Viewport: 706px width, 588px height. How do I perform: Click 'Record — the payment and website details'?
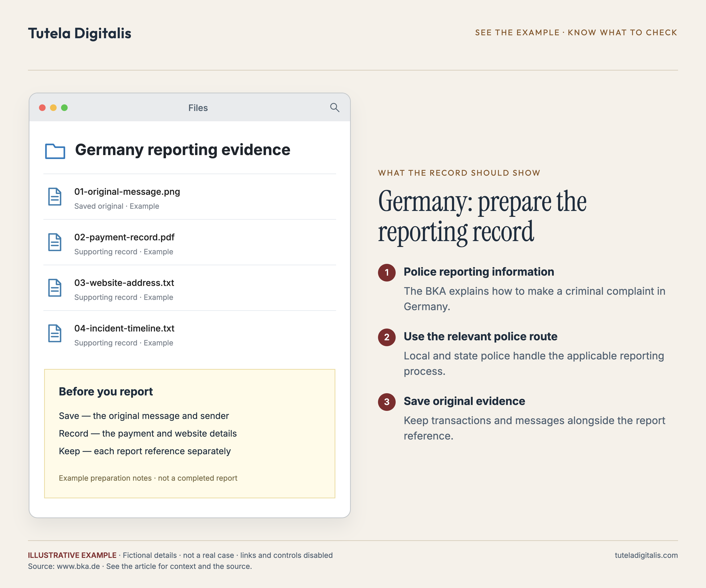[148, 434]
